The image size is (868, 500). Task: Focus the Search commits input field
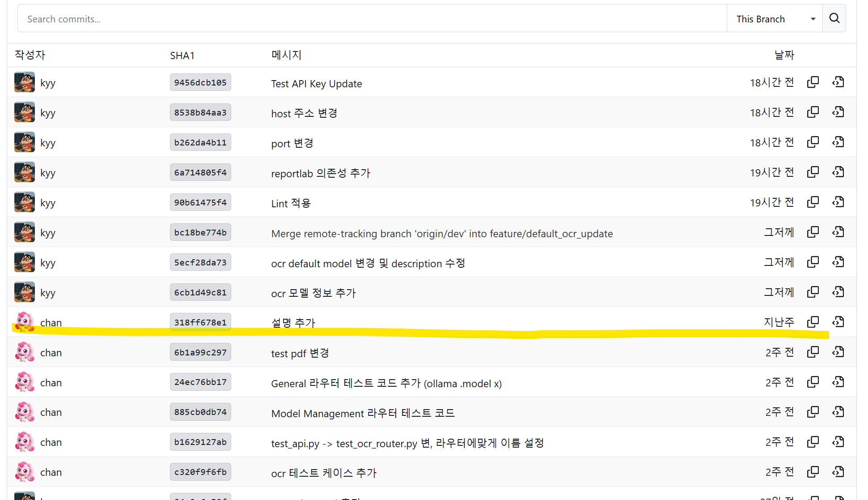[371, 19]
